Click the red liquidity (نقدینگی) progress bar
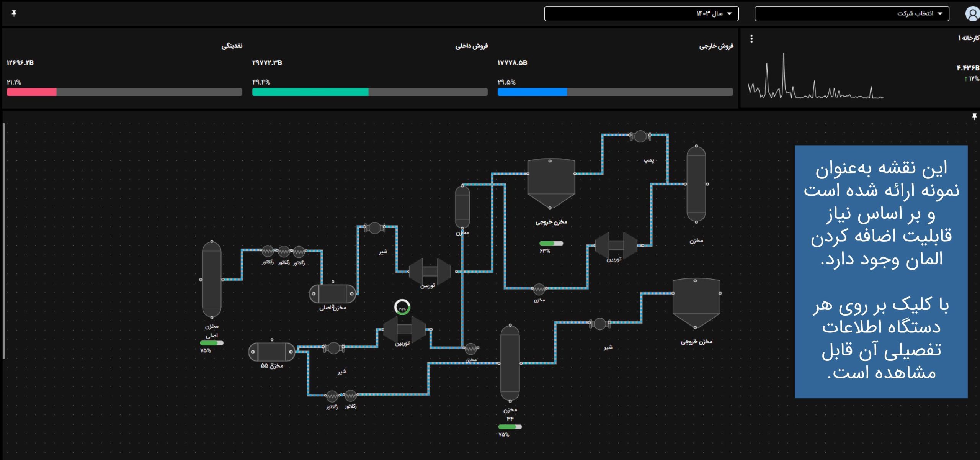Image resolution: width=980 pixels, height=460 pixels. (32, 92)
